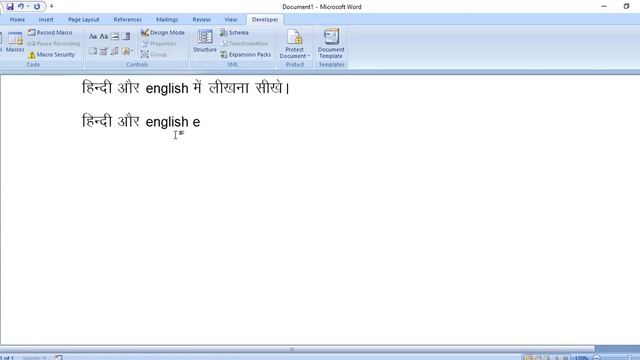640x360 pixels.
Task: Restore down the Word window
Action: tap(626, 7)
